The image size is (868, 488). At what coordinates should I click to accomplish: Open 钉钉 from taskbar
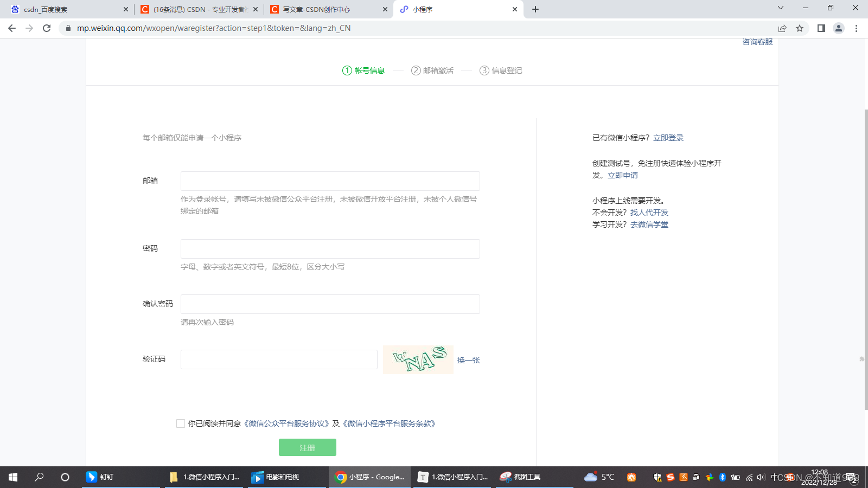pos(121,477)
